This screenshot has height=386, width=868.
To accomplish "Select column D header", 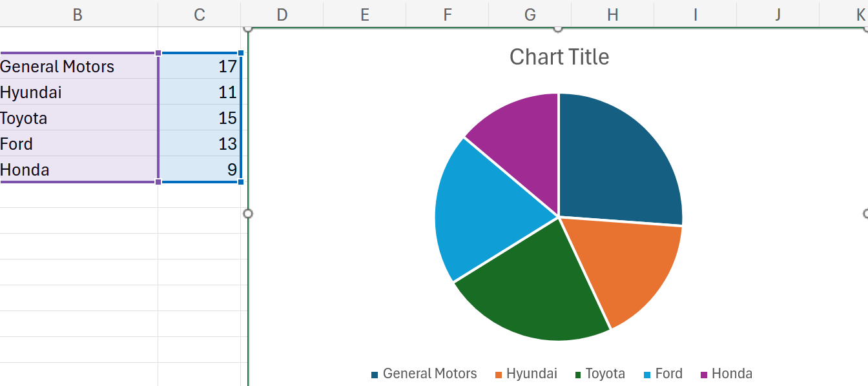I will tap(282, 14).
